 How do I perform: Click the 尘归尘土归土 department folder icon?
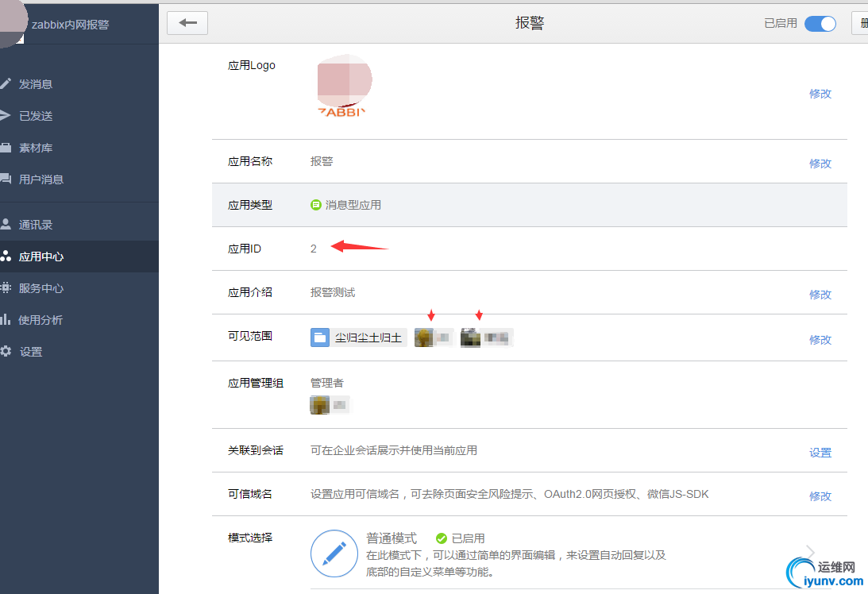coord(319,337)
